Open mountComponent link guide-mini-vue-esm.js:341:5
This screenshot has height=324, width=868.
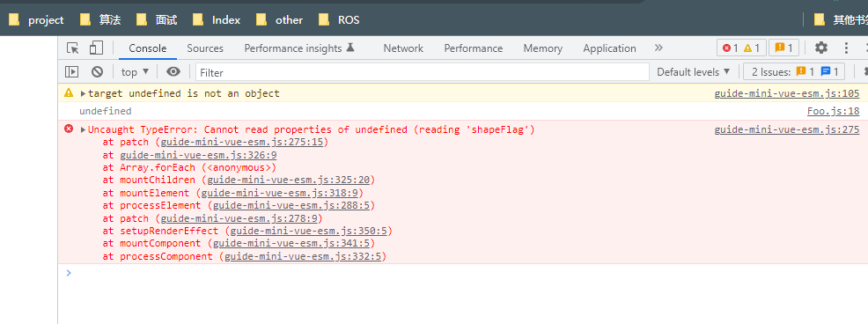click(291, 244)
